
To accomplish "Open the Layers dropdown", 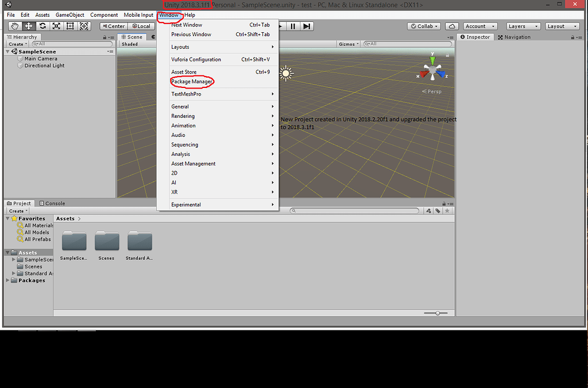I will click(523, 26).
